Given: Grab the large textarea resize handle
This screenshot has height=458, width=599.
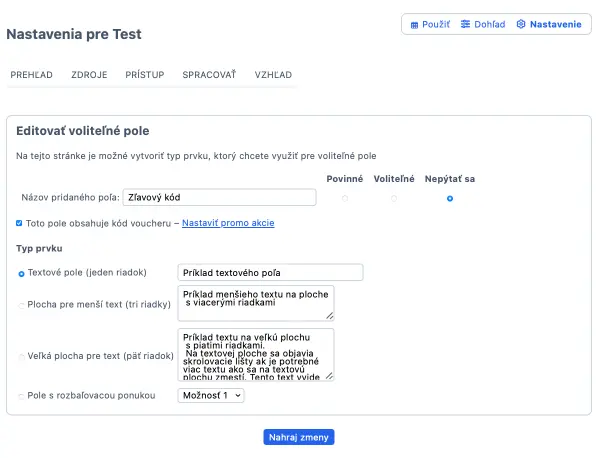Looking at the screenshot, I should click(330, 375).
